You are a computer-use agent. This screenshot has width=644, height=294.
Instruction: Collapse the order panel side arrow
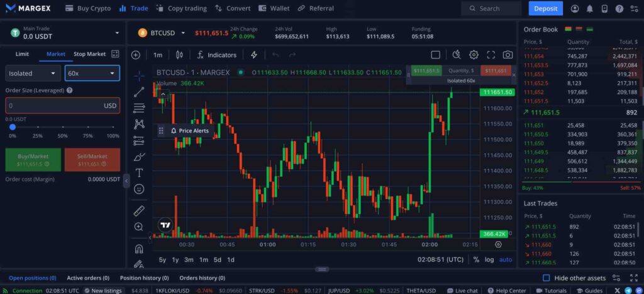click(x=126, y=181)
